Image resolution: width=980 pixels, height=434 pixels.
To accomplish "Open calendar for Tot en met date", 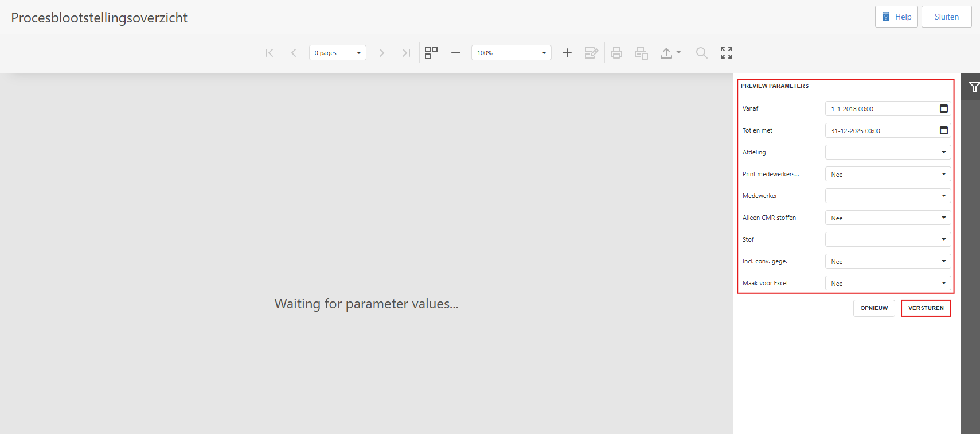I will (944, 130).
